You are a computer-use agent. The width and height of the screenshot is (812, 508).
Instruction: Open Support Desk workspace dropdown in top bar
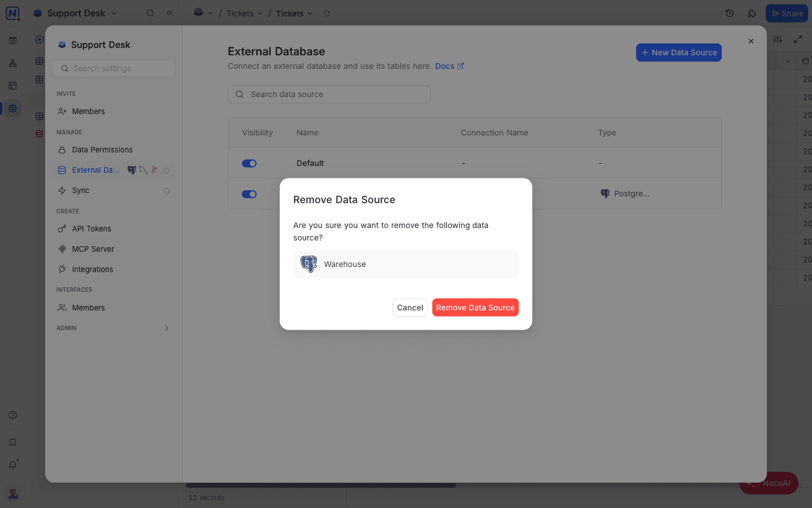(76, 14)
